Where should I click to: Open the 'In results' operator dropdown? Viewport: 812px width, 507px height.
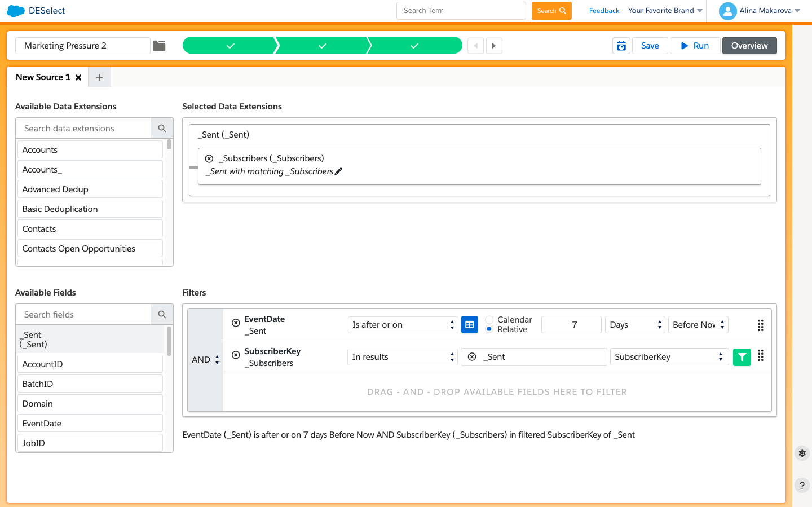click(x=403, y=357)
